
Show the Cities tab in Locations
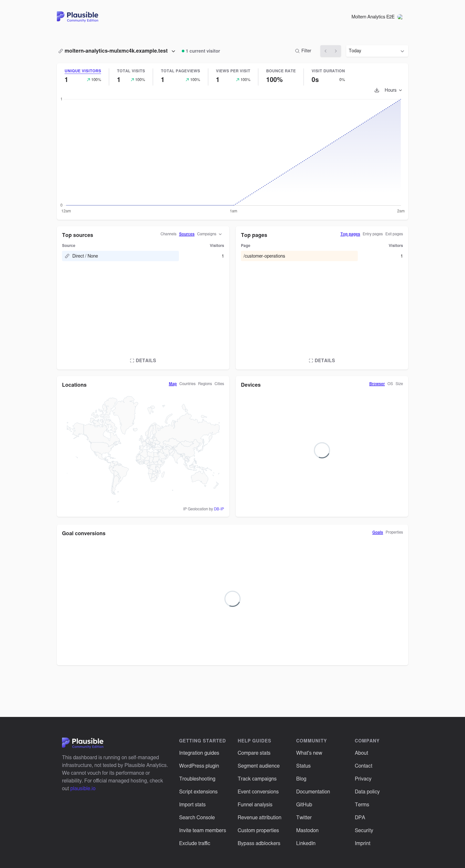pos(219,384)
